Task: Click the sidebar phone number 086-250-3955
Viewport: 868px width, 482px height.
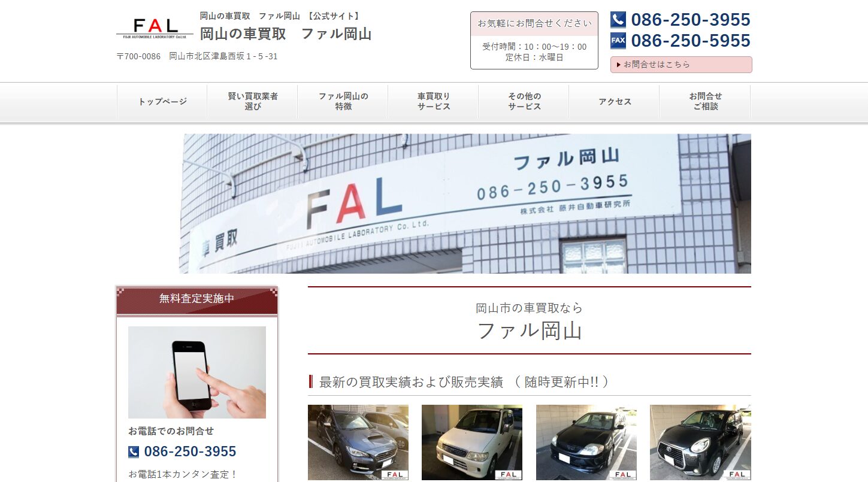Action: point(190,451)
